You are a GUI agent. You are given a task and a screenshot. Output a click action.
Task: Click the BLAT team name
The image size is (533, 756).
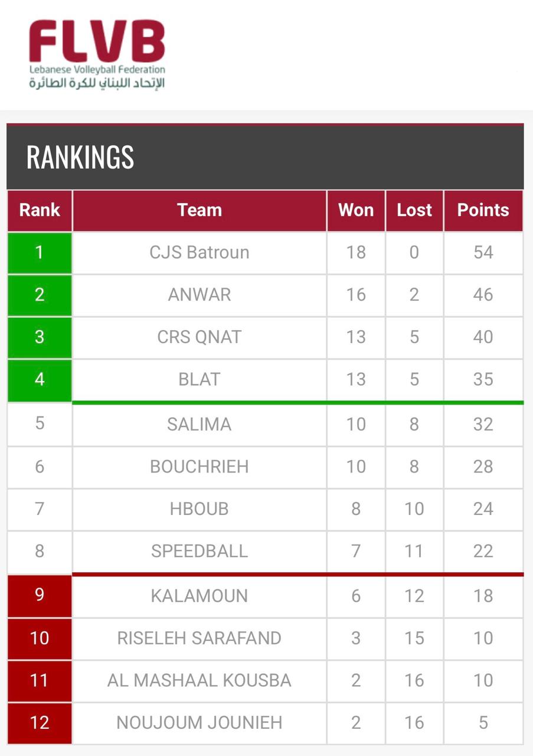pos(200,379)
